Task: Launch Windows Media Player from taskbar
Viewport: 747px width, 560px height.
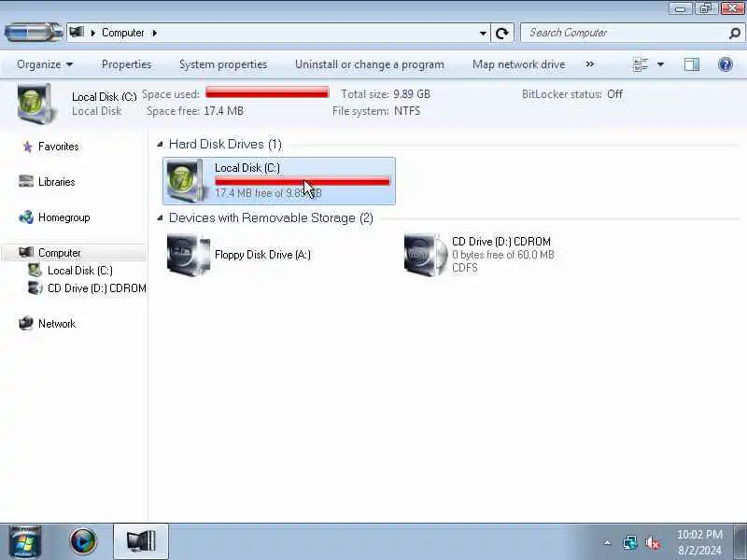Action: [x=83, y=542]
